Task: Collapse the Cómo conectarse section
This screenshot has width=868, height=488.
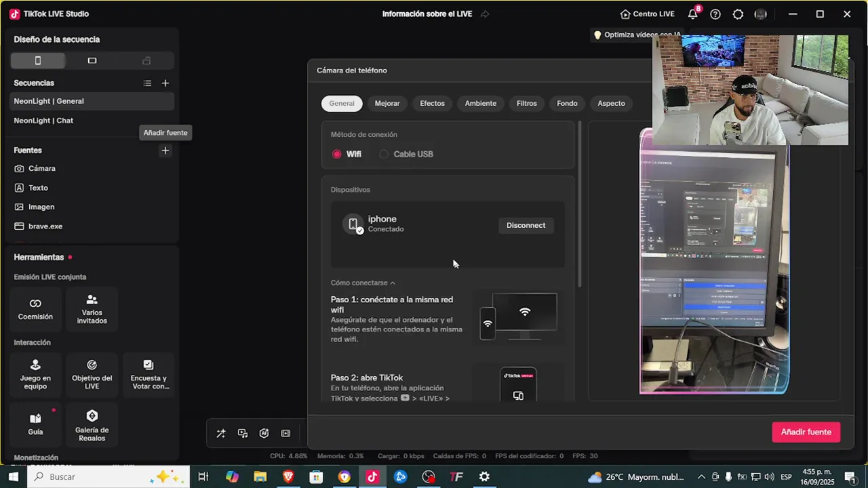Action: click(363, 283)
